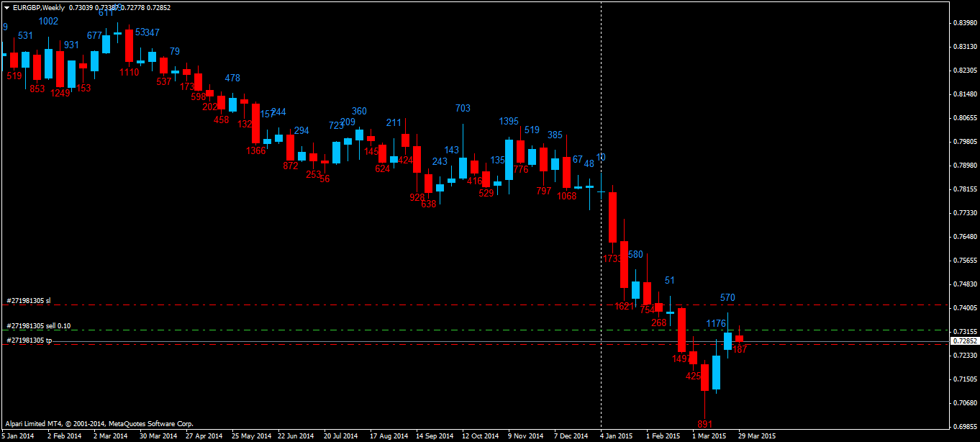Click the current price tag 0.72852
The width and height of the screenshot is (980, 442).
click(x=964, y=341)
